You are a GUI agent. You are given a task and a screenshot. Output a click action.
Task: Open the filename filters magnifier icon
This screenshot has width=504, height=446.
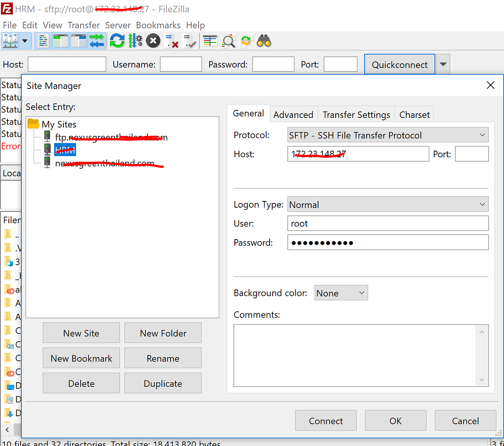228,41
